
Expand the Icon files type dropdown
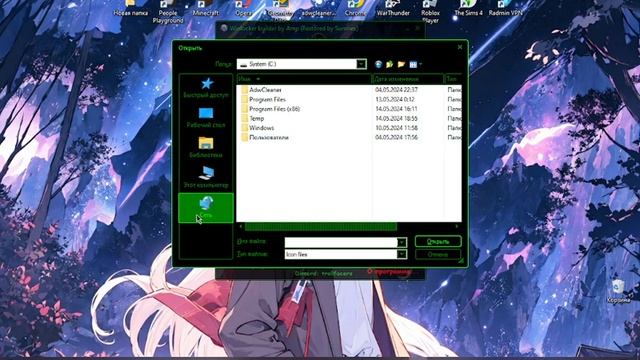(402, 254)
